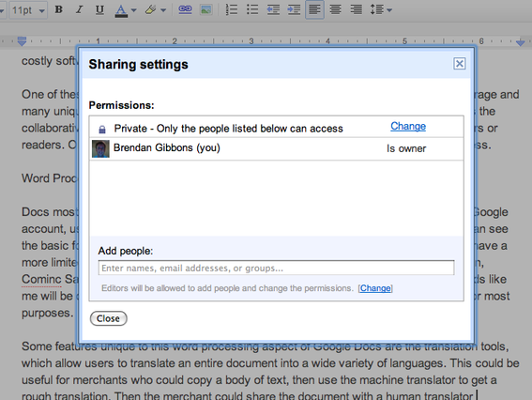Click 'Private - Only the people listed' text
Image resolution: width=532 pixels, height=400 pixels.
click(x=228, y=129)
